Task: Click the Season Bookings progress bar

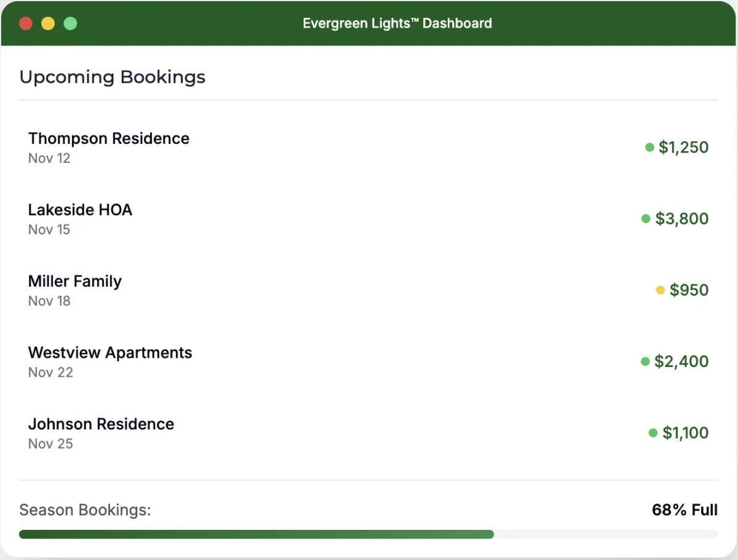Action: click(368, 534)
